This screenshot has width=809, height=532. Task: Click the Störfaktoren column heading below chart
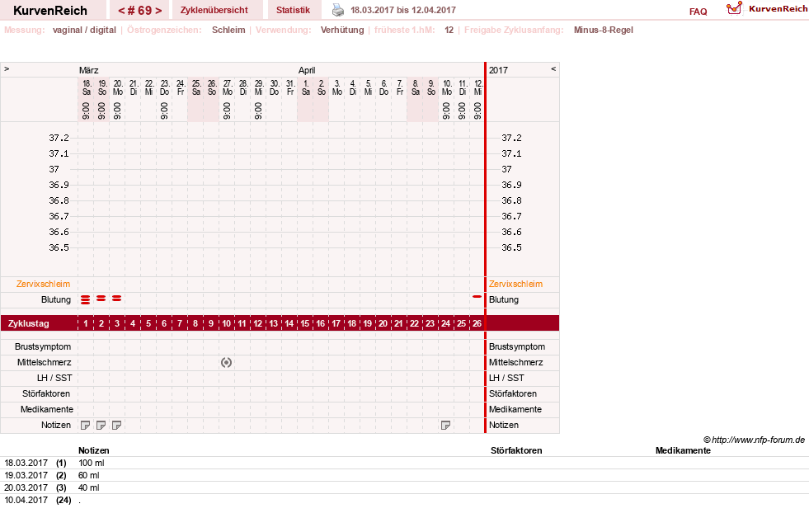point(516,450)
